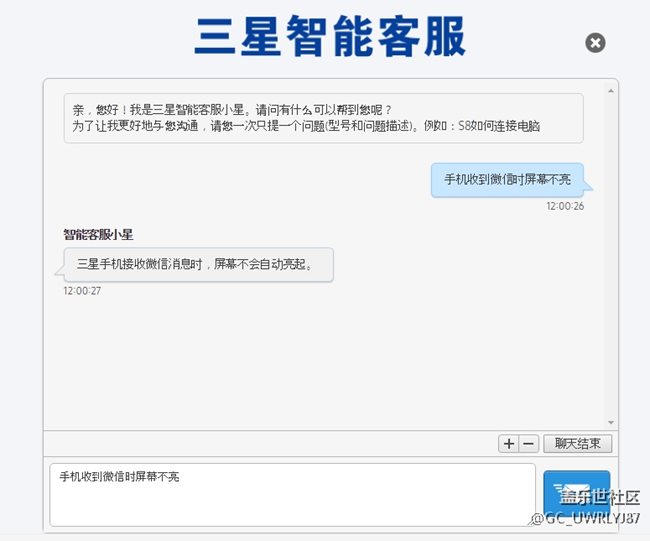Close the Samsung smart customer service window

(x=595, y=43)
